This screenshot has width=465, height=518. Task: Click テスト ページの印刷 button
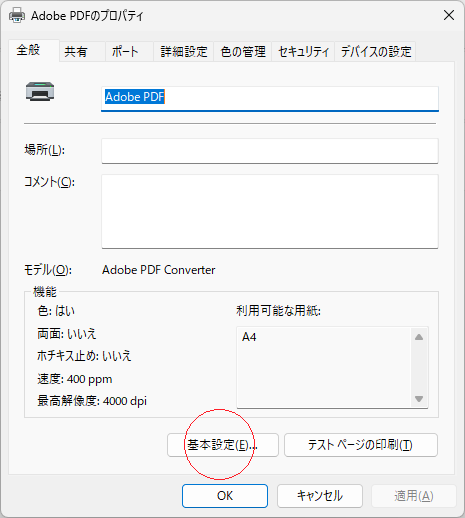361,445
